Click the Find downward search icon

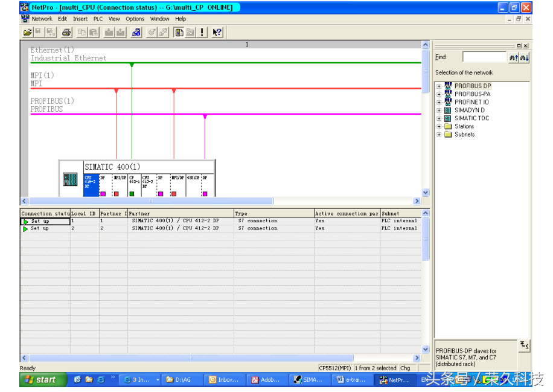[x=524, y=57]
